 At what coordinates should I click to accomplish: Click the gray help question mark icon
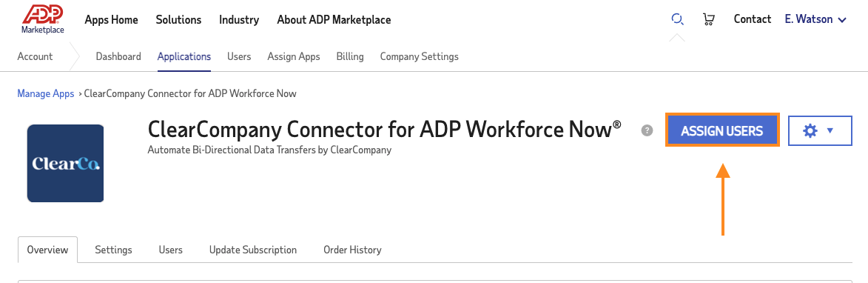tap(647, 130)
